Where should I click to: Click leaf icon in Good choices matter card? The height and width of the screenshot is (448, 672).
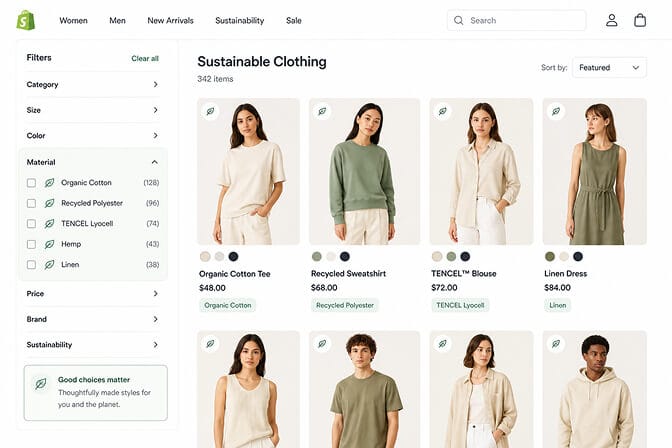[41, 383]
